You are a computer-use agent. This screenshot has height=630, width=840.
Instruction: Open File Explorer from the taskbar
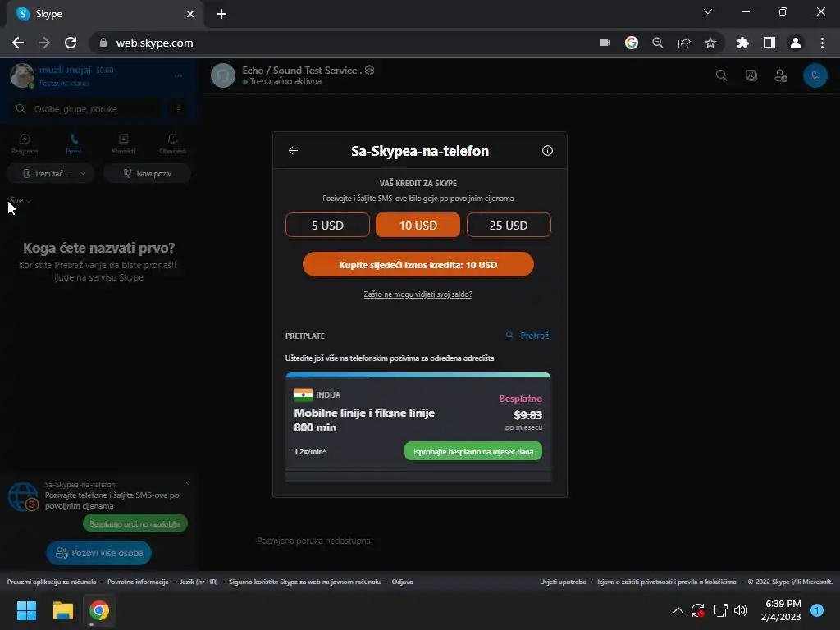point(62,610)
